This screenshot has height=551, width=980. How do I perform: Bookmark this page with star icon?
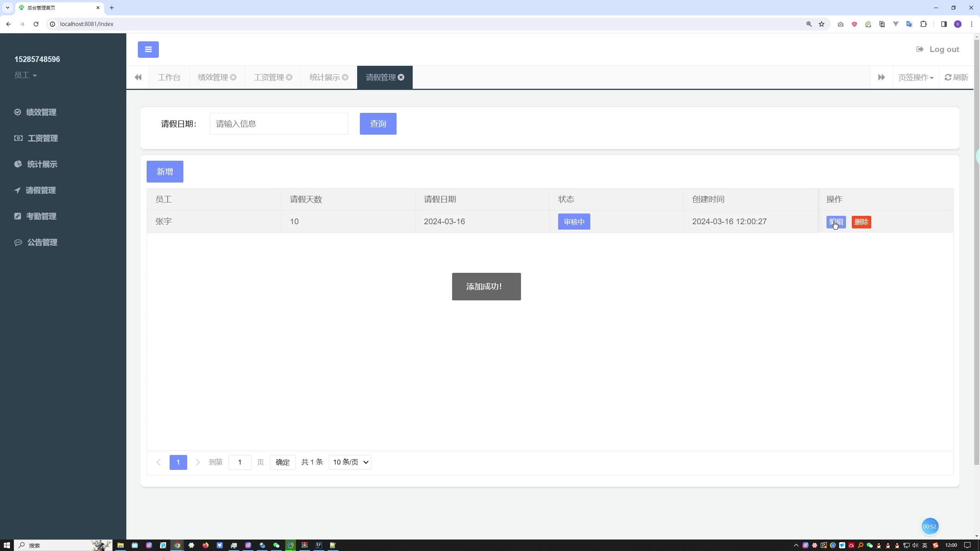tap(822, 24)
